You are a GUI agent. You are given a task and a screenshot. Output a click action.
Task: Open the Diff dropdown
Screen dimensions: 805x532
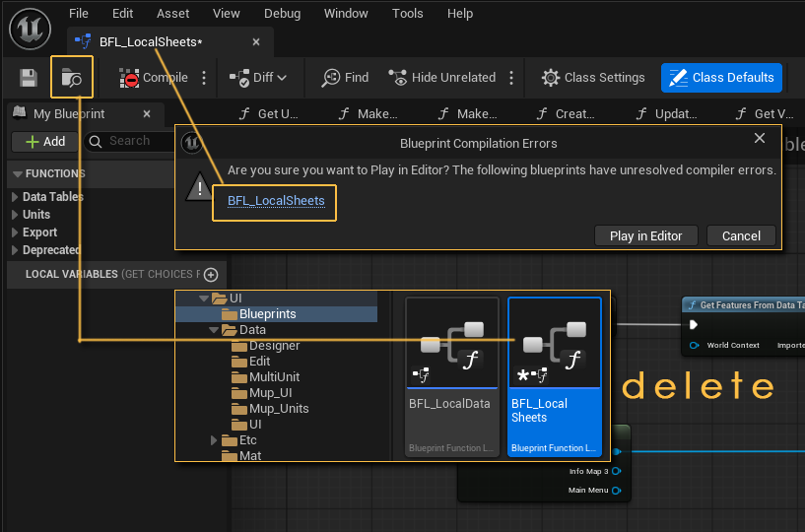[258, 78]
